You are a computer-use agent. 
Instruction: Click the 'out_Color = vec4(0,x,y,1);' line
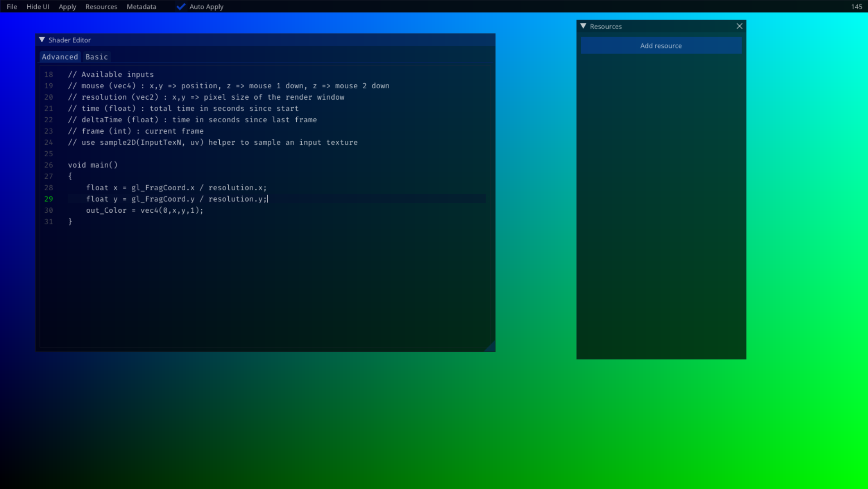(145, 210)
